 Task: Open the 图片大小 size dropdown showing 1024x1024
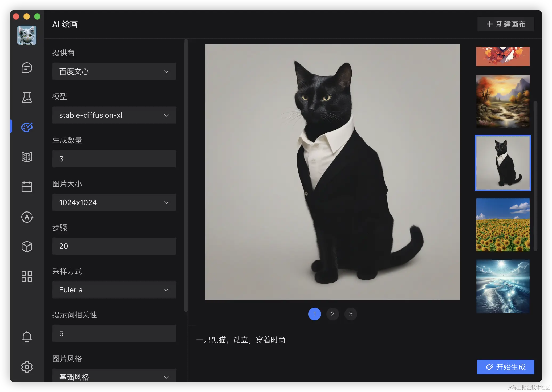click(x=114, y=202)
